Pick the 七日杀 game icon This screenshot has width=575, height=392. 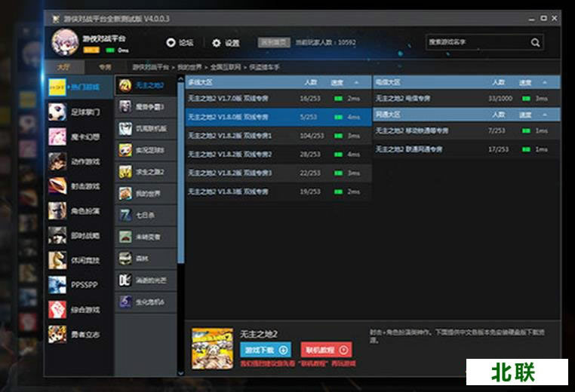(125, 215)
